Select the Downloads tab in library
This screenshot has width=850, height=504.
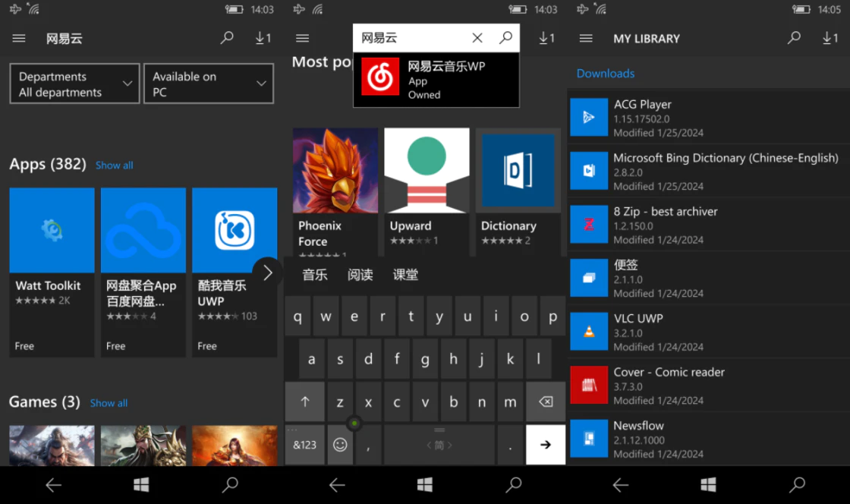pyautogui.click(x=605, y=74)
